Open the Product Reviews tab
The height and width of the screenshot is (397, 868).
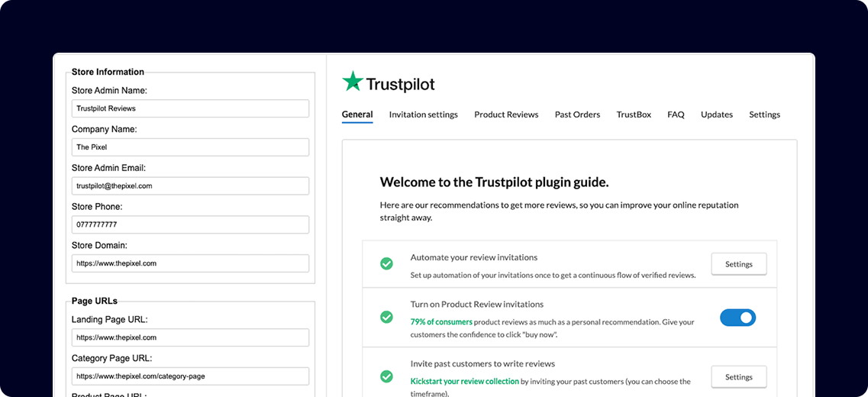pos(506,115)
